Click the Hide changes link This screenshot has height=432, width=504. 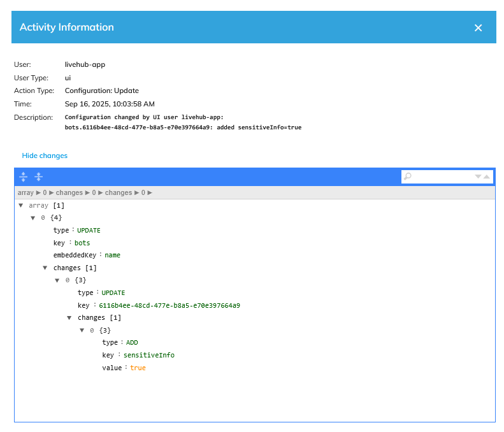[x=45, y=155]
